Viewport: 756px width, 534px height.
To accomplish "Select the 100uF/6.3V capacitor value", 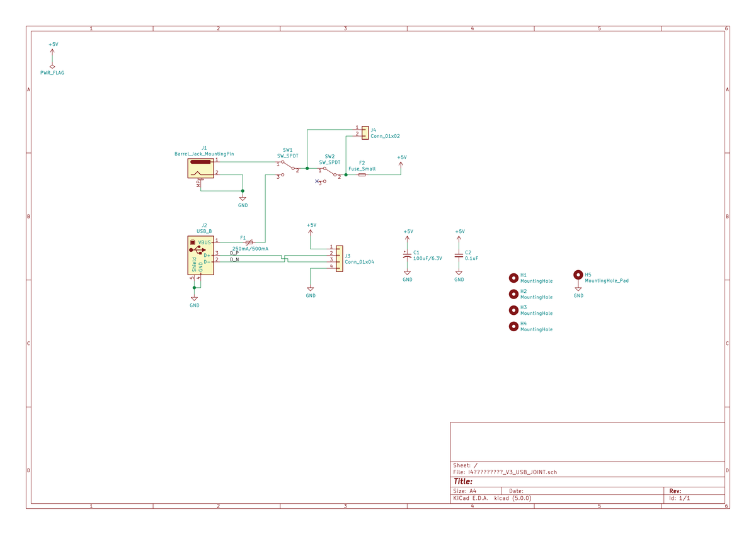I will pos(428,259).
